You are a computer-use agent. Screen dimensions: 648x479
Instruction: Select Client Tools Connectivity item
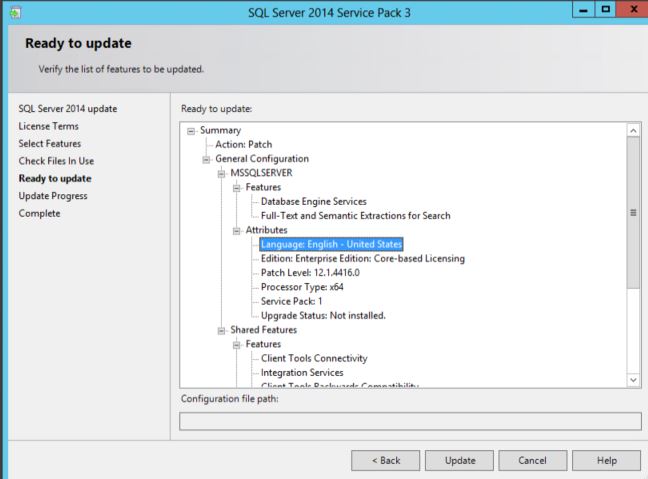(314, 358)
